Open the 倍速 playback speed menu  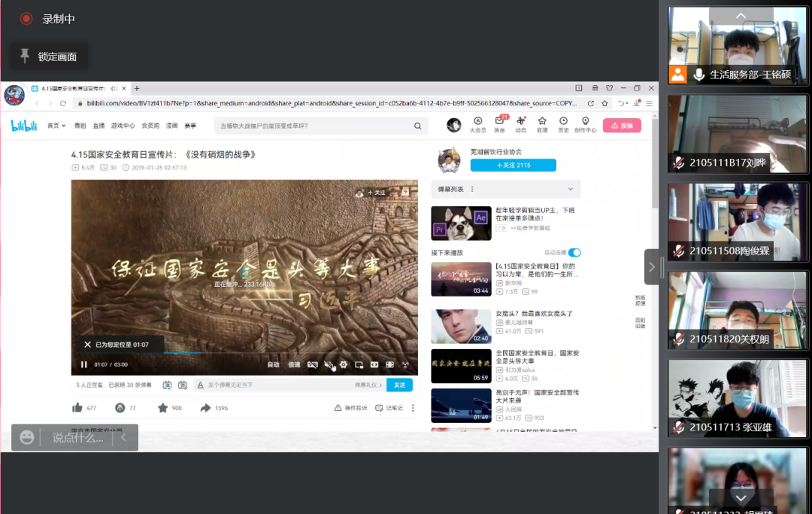coord(294,365)
